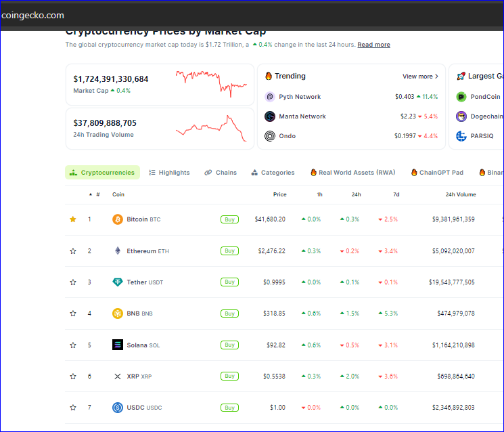Click the Tether USDT logo icon
The height and width of the screenshot is (432, 504).
[117, 282]
